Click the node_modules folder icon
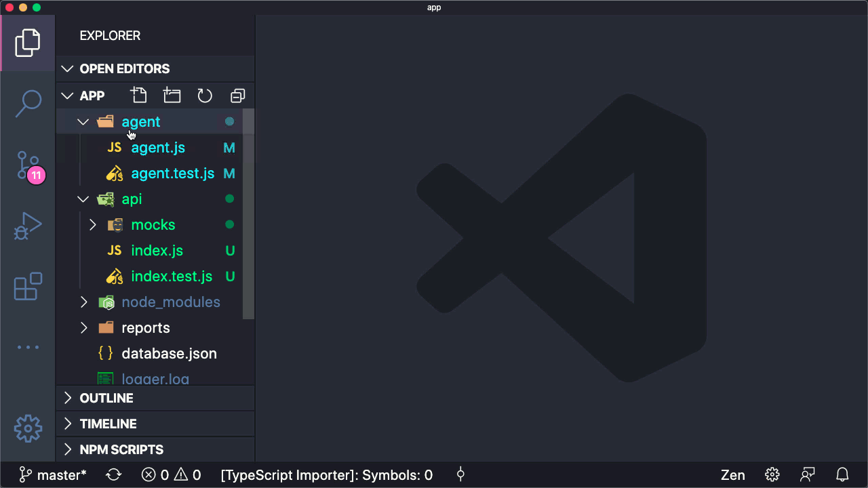 click(x=106, y=302)
